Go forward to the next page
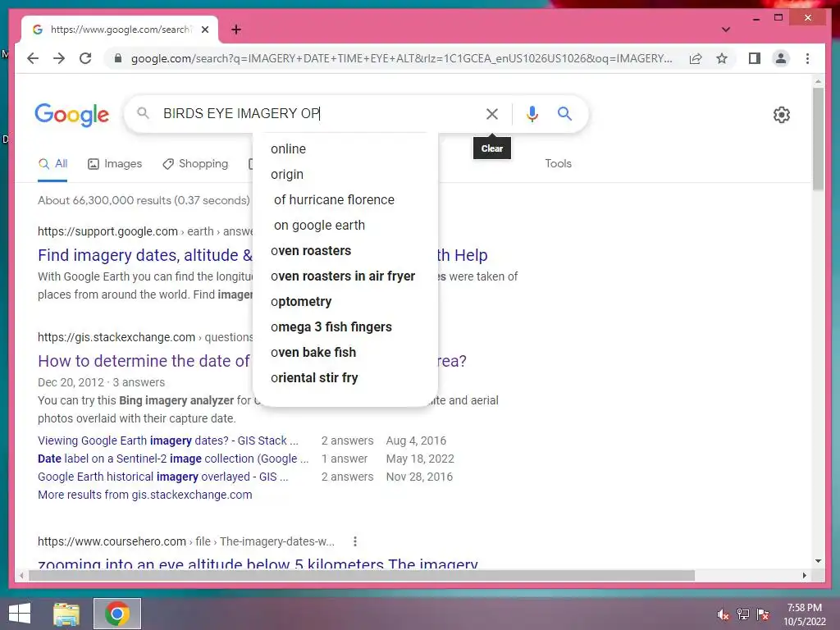 tap(59, 58)
